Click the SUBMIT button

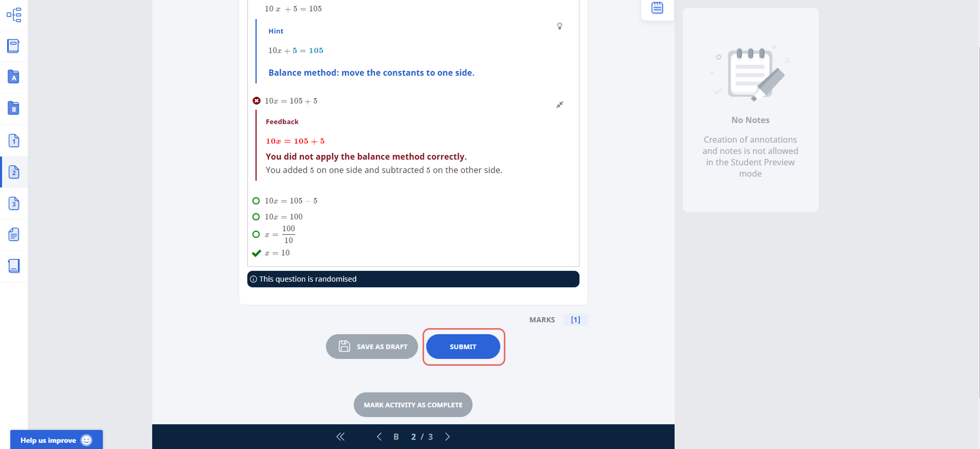(x=463, y=346)
